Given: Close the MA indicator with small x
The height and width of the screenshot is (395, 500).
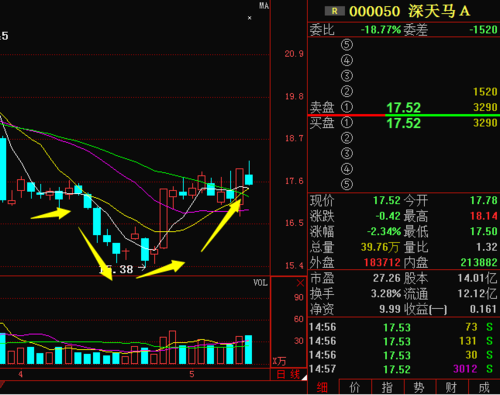Looking at the screenshot, I should pyautogui.click(x=250, y=18).
